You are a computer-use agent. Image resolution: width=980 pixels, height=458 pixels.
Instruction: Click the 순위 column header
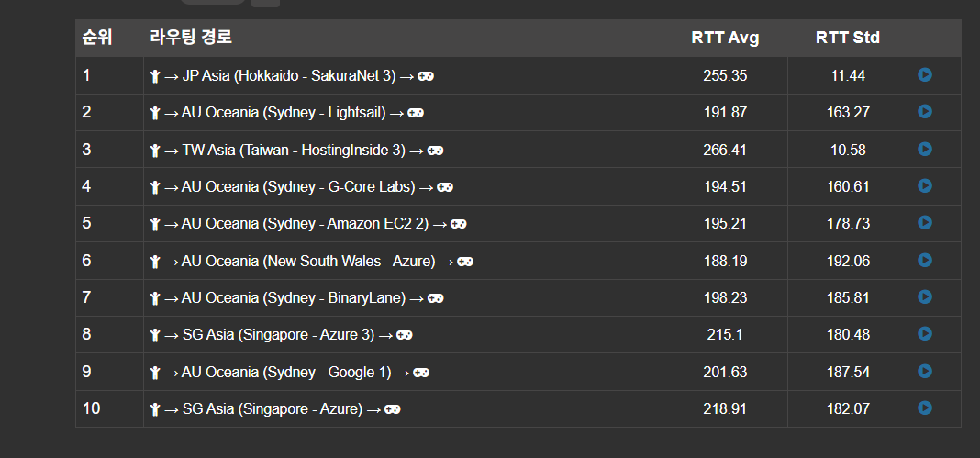(x=97, y=38)
